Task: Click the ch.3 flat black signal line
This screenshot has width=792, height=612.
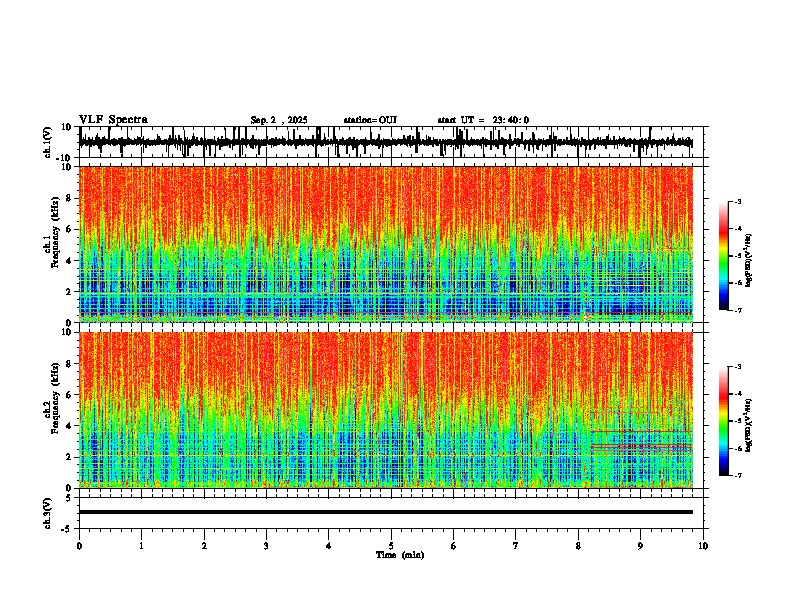Action: pyautogui.click(x=386, y=512)
